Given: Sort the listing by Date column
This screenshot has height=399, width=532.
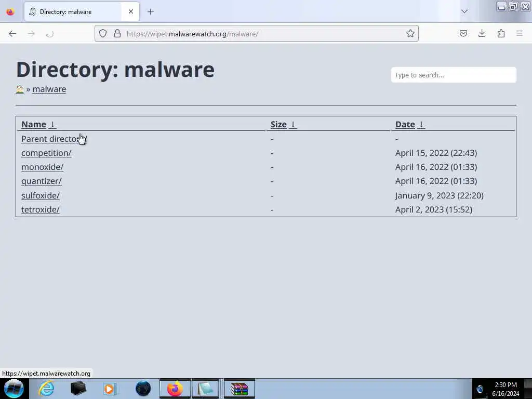Looking at the screenshot, I should pos(405,125).
